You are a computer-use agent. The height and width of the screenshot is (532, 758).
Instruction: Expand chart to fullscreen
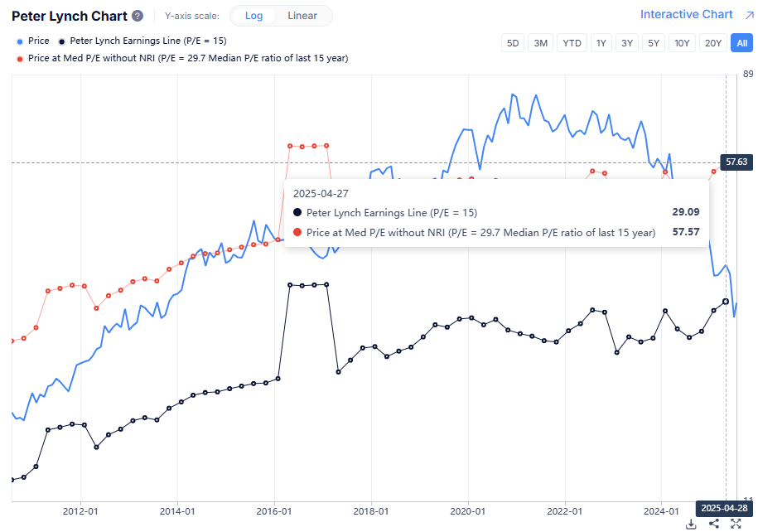tap(735, 523)
